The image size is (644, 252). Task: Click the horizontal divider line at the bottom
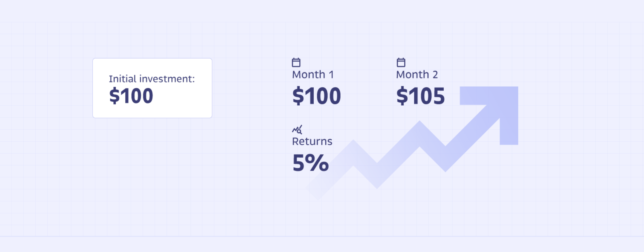tap(322, 236)
